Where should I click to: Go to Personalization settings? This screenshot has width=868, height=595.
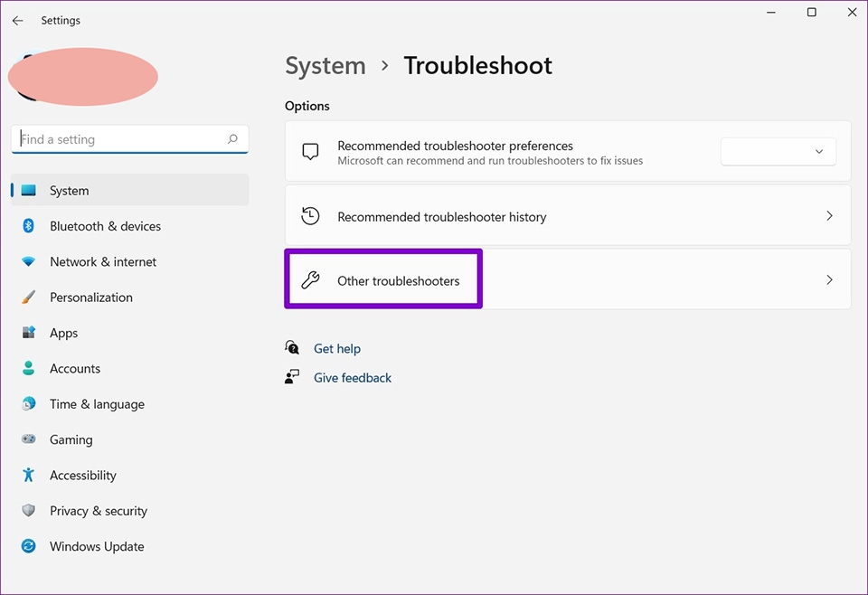[x=130, y=297]
